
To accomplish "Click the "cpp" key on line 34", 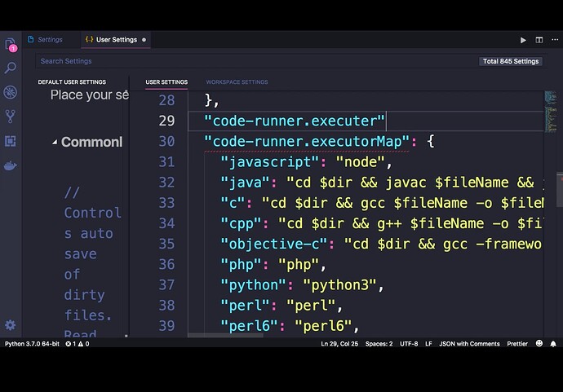I will click(x=241, y=223).
